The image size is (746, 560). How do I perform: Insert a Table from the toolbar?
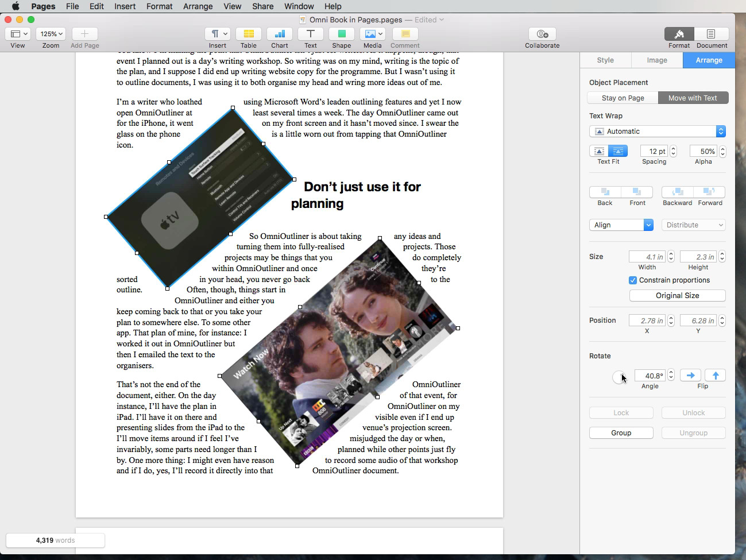[x=249, y=34]
